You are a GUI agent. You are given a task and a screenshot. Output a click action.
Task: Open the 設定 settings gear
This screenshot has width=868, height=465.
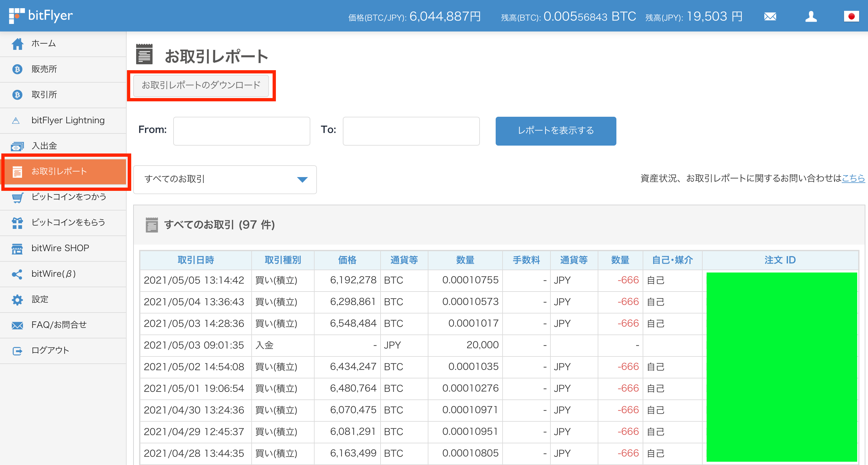(17, 299)
